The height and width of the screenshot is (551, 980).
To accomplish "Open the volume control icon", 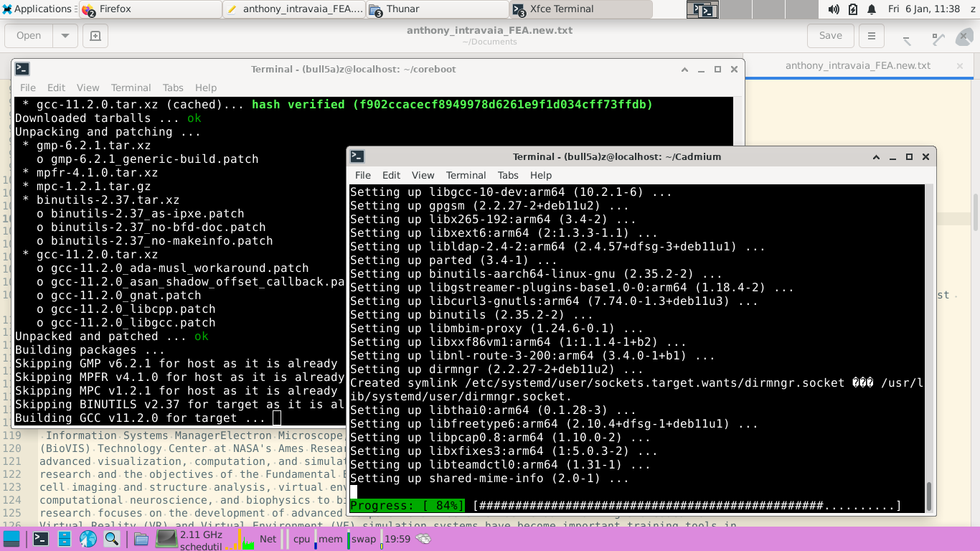I will click(x=834, y=9).
